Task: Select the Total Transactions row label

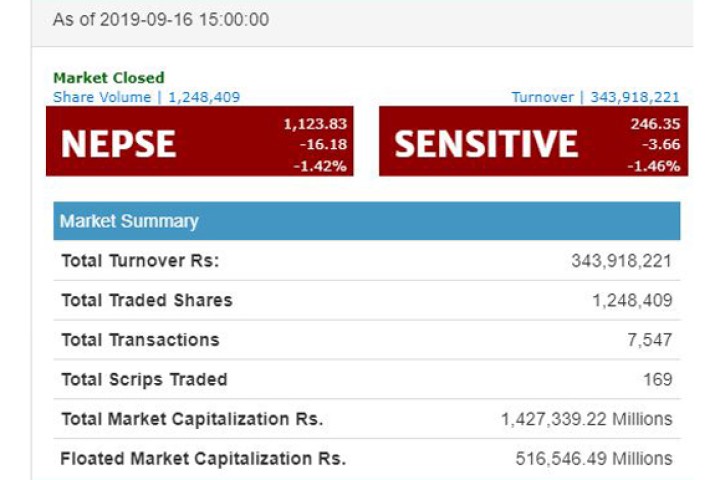Action: (140, 340)
